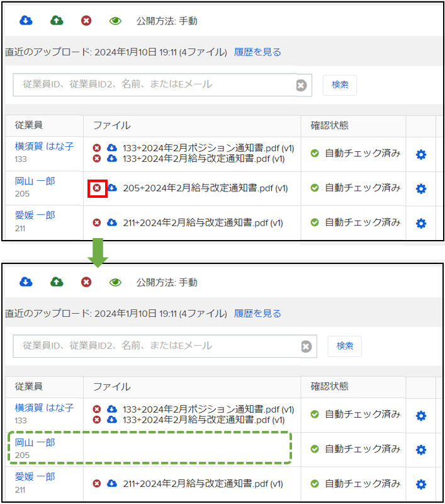
Task: Delete 205+2024年2月給与改定通知書.pdf file
Action: pyautogui.click(x=97, y=188)
